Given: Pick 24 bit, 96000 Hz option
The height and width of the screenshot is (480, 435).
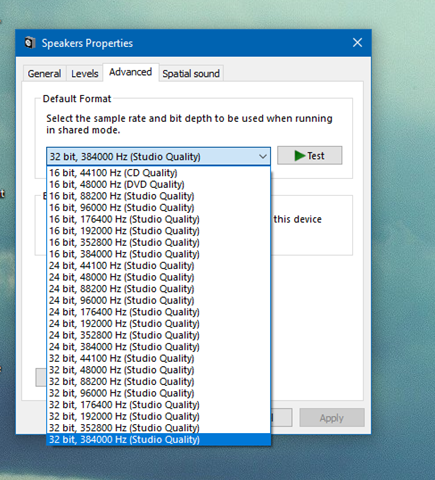Looking at the screenshot, I should [x=159, y=300].
